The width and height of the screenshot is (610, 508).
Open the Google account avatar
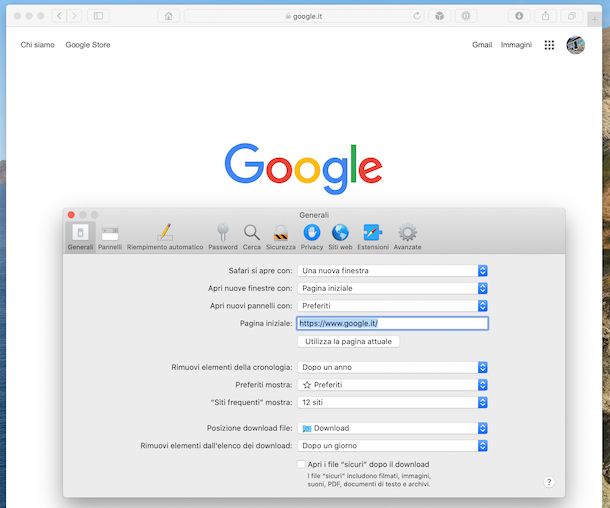(575, 45)
